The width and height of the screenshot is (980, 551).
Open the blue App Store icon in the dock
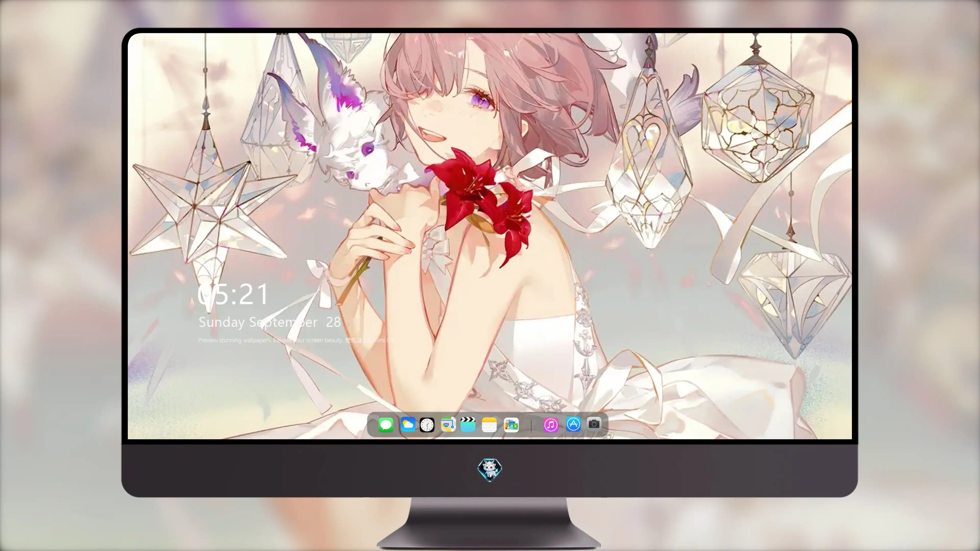[x=573, y=424]
